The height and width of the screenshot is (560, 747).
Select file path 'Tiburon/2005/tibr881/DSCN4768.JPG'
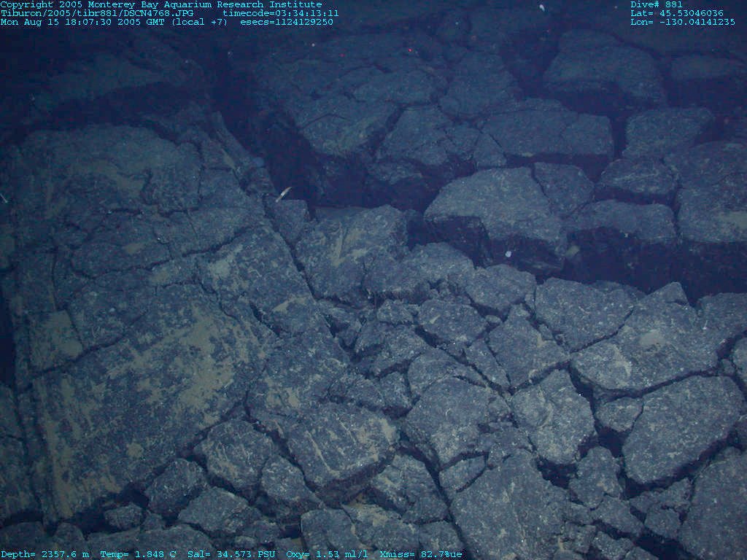[x=97, y=13]
